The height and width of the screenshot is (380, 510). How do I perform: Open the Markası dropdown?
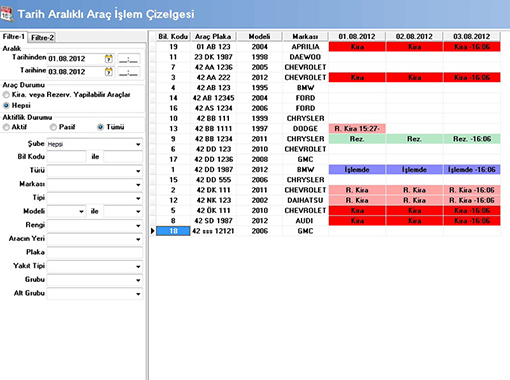point(138,185)
